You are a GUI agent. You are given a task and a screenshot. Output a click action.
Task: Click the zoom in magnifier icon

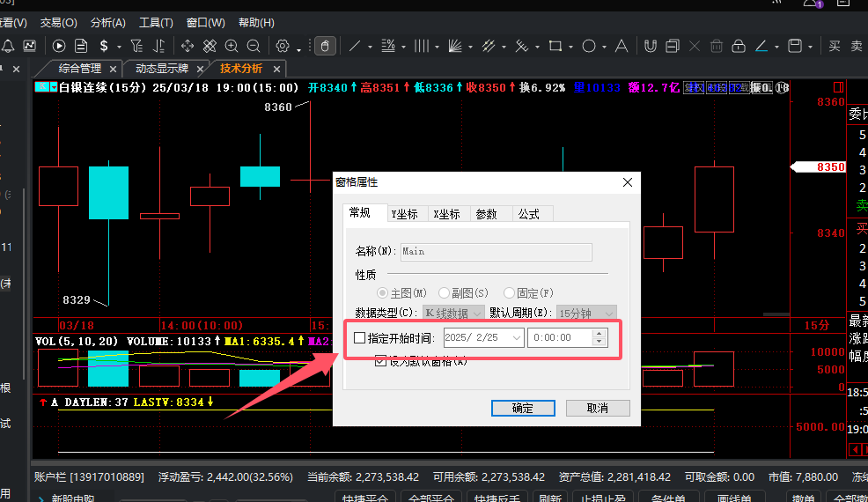click(232, 46)
